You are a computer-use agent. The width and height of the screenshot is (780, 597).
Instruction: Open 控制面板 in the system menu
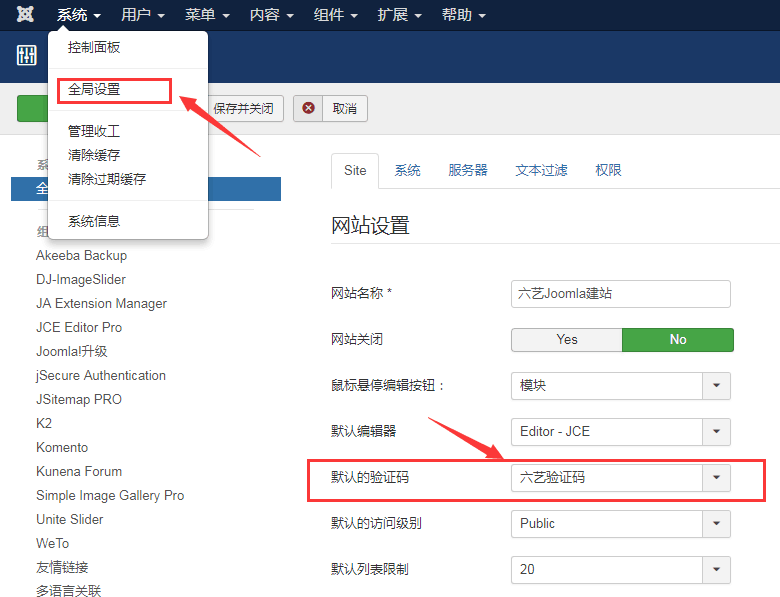click(94, 47)
